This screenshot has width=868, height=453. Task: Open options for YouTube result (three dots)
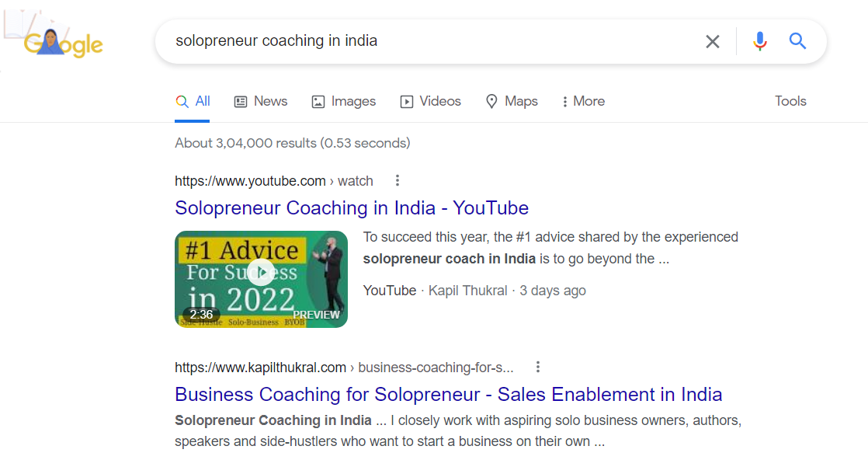pyautogui.click(x=398, y=181)
